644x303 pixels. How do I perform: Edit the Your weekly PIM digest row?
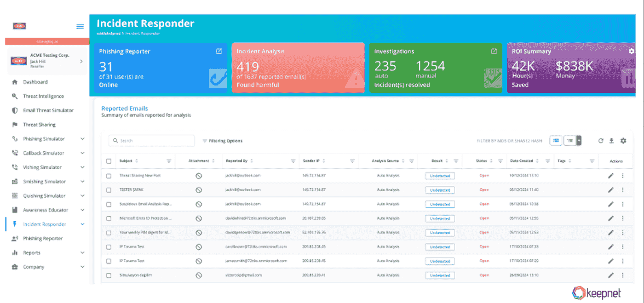click(611, 233)
